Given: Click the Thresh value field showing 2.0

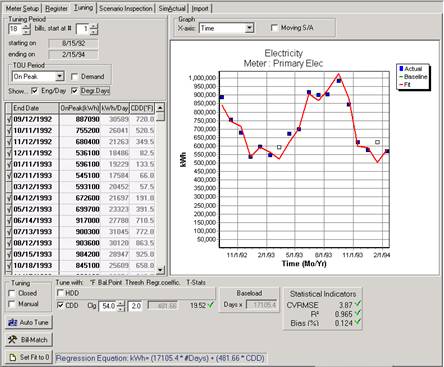Looking at the screenshot, I should (x=136, y=306).
